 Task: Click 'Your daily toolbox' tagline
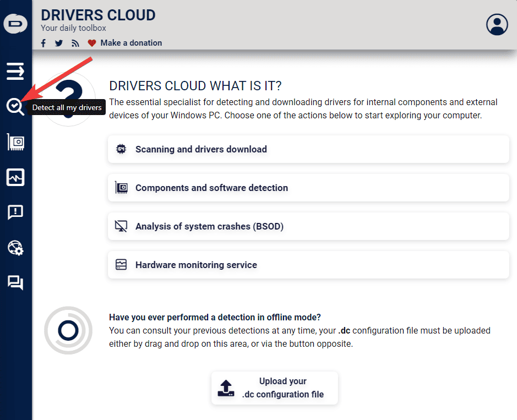(73, 28)
